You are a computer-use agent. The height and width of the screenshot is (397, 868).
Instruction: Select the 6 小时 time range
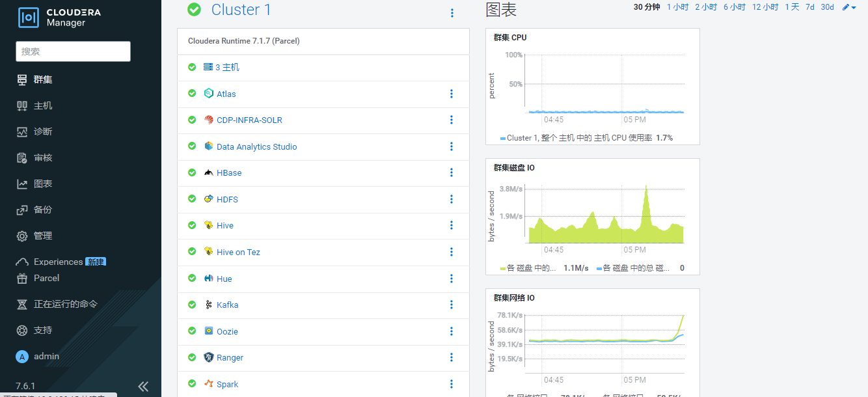(x=735, y=7)
